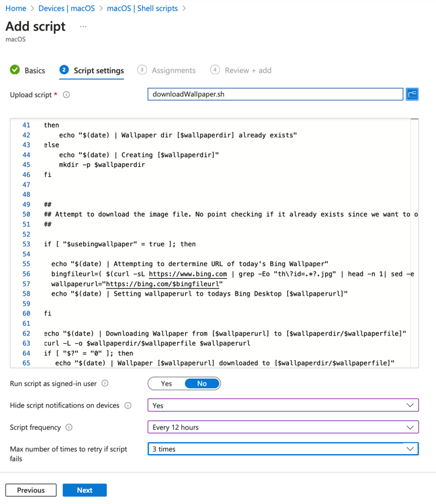Click line 65 Wallpaper downloaded echo statement
This screenshot has height=504, width=436.
pos(225,363)
